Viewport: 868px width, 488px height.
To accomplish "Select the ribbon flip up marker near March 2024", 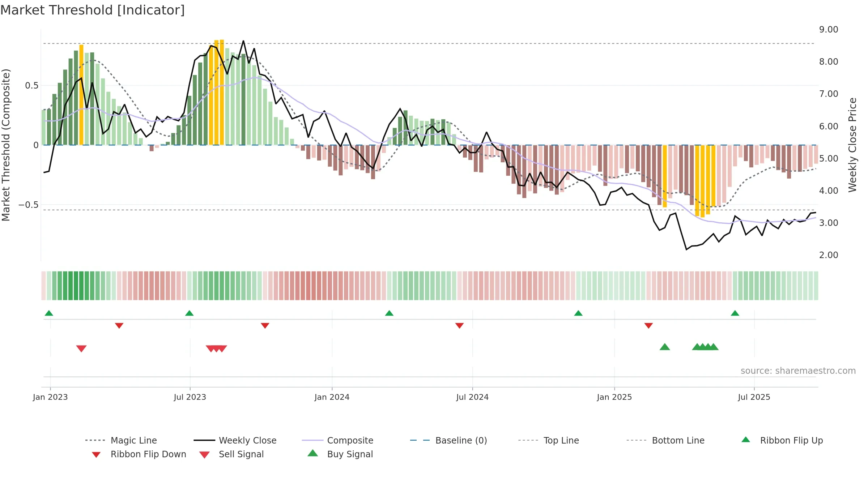I will click(389, 313).
